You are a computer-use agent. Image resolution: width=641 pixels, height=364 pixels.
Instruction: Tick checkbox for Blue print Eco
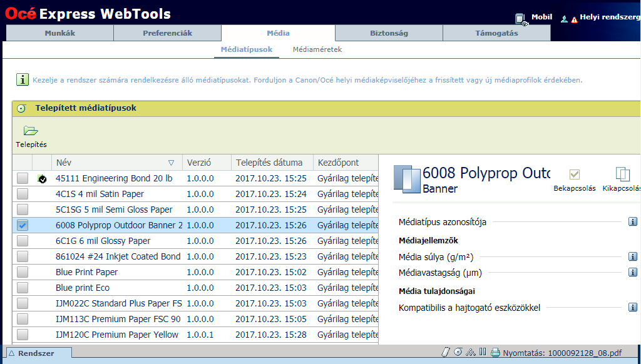[23, 288]
